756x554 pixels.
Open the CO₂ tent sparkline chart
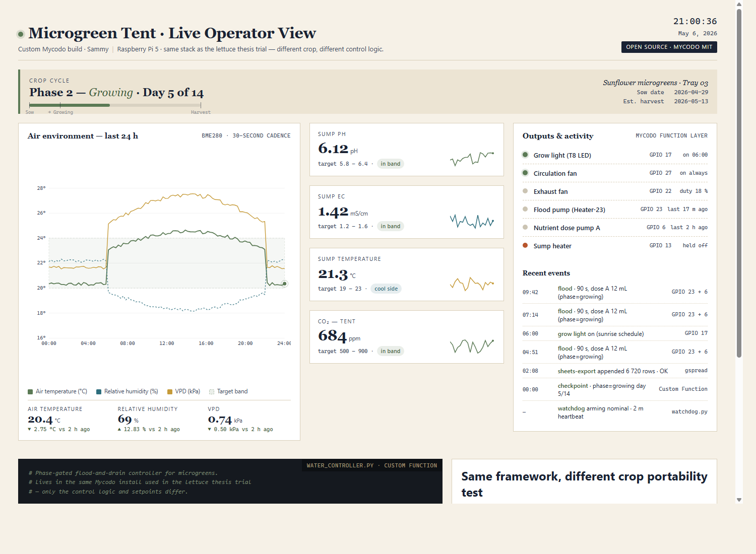(x=472, y=346)
